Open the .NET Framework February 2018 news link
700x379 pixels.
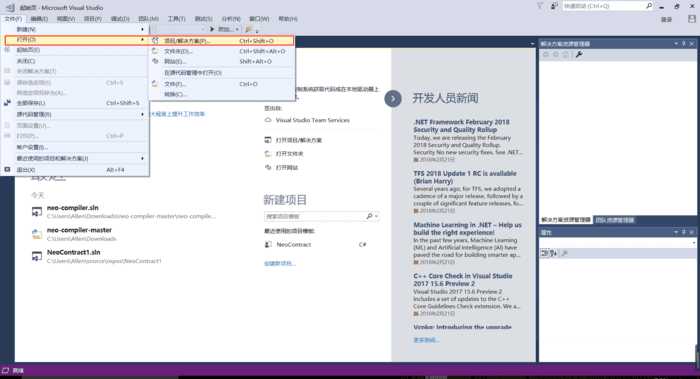tap(461, 125)
